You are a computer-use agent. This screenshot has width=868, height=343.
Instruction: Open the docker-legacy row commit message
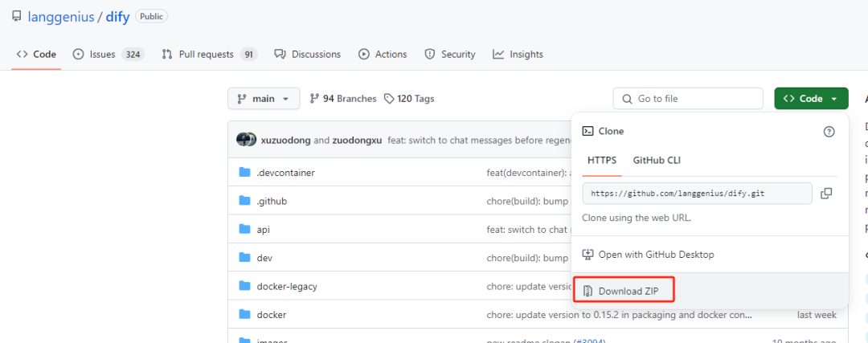coord(529,287)
